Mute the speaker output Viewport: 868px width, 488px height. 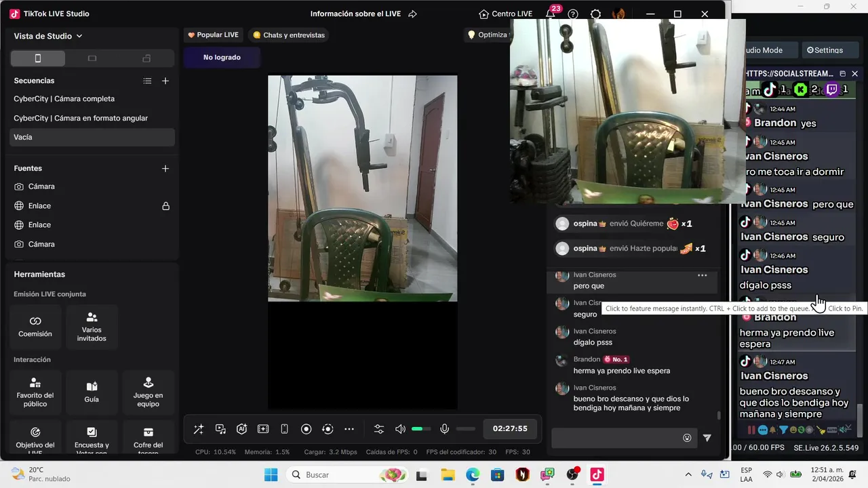click(x=400, y=429)
